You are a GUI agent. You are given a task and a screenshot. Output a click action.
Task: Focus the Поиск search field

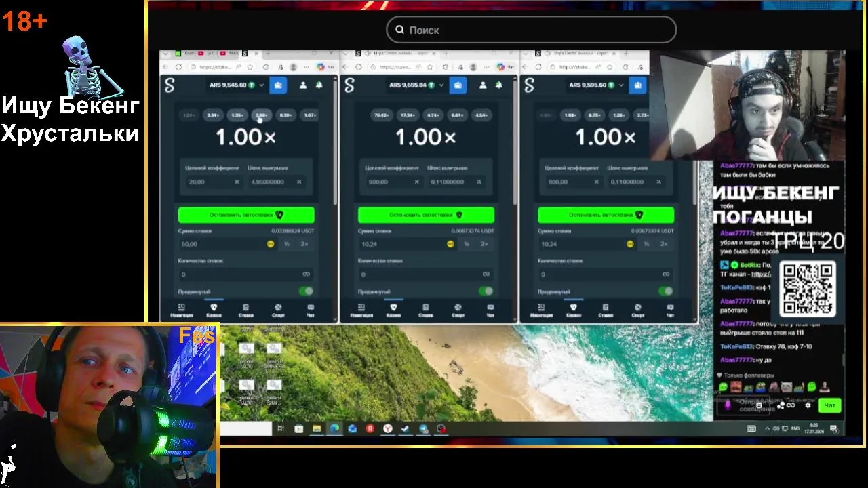click(531, 30)
